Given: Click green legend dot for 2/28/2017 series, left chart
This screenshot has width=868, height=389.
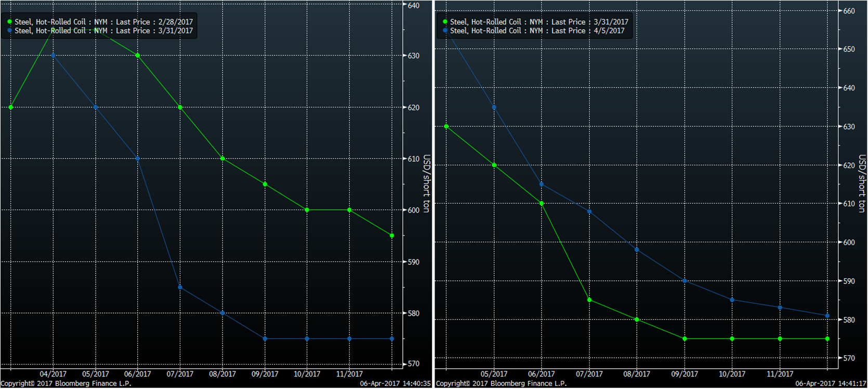Looking at the screenshot, I should tap(9, 22).
